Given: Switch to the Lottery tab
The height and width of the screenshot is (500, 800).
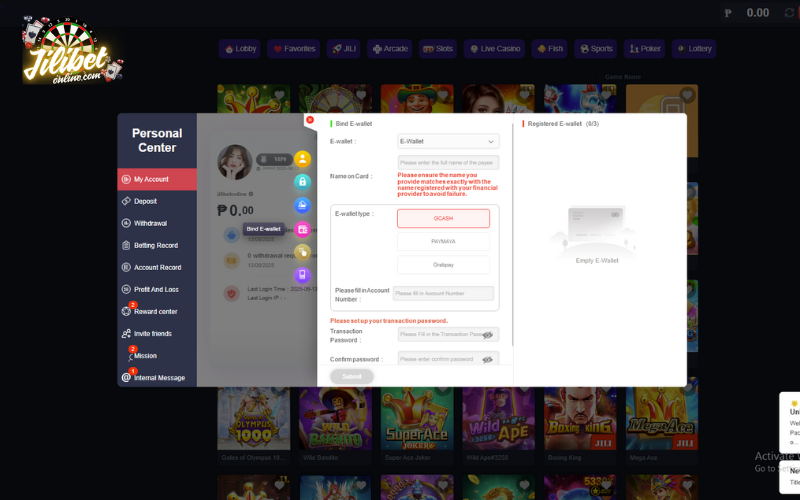Looking at the screenshot, I should pyautogui.click(x=694, y=49).
